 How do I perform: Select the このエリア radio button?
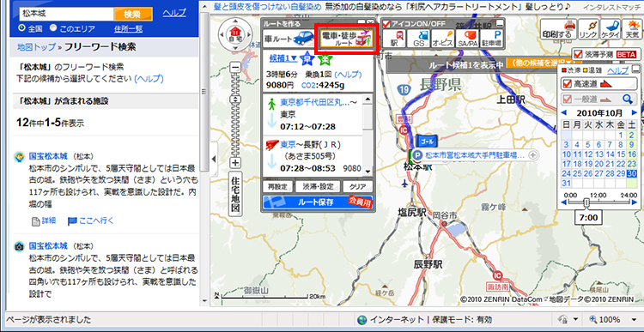click(x=53, y=28)
